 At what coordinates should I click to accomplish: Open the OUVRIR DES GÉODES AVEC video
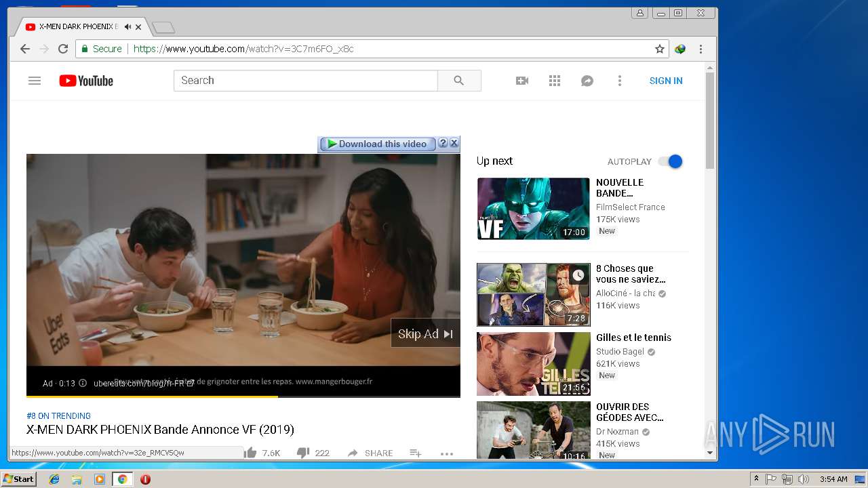click(x=630, y=412)
